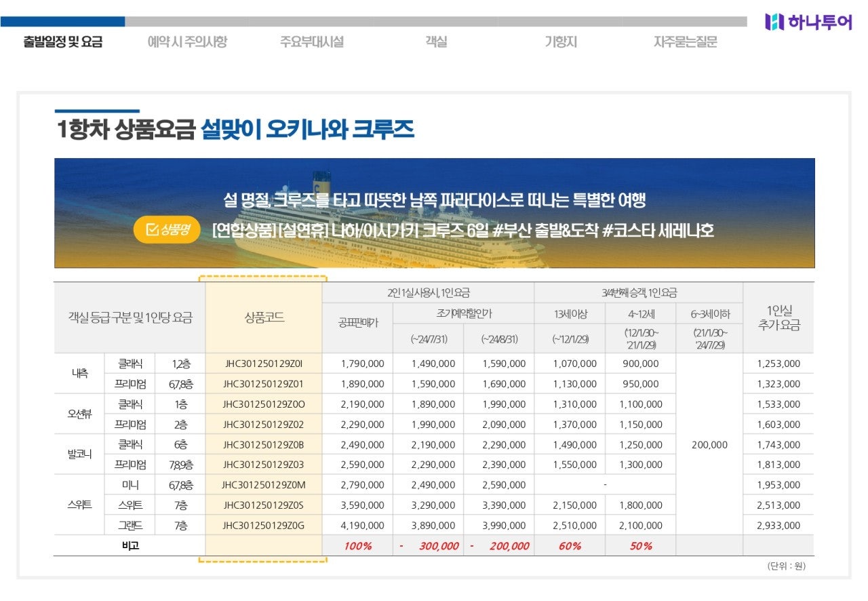This screenshot has width=868, height=601.
Task: Click product code JHC301250129Z0O
Action: pyautogui.click(x=264, y=404)
